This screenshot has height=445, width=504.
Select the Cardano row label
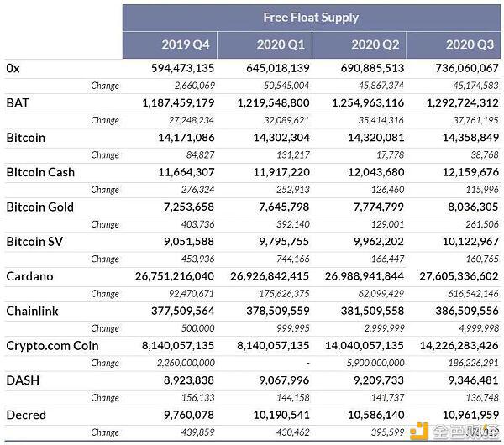pos(30,276)
